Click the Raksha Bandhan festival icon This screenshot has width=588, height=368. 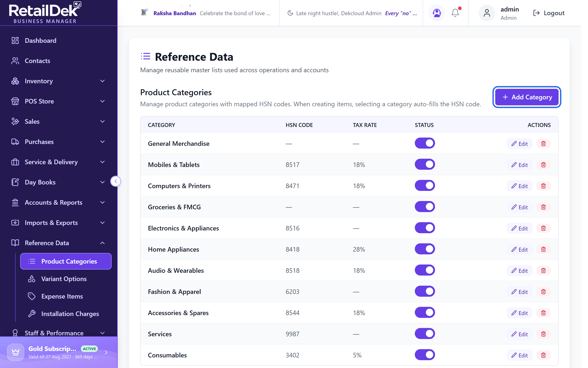tap(144, 12)
